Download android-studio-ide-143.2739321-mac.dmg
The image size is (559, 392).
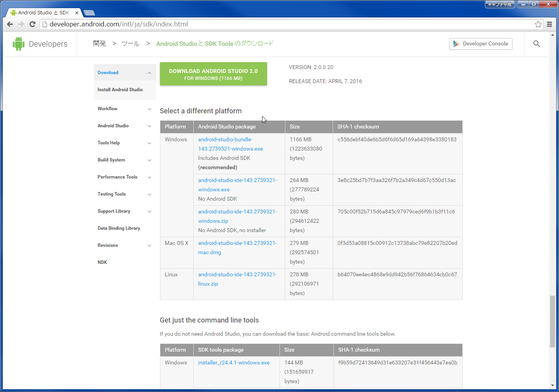point(238,248)
